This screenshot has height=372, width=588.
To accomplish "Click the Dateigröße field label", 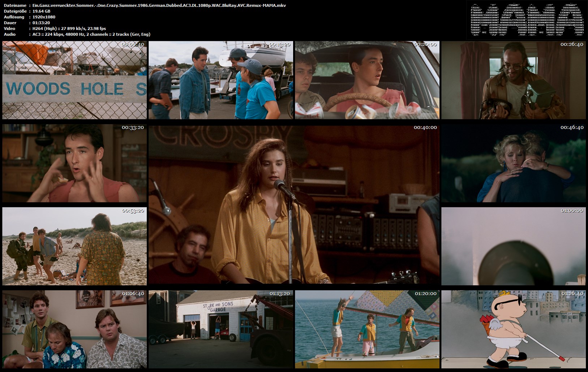I will (15, 11).
